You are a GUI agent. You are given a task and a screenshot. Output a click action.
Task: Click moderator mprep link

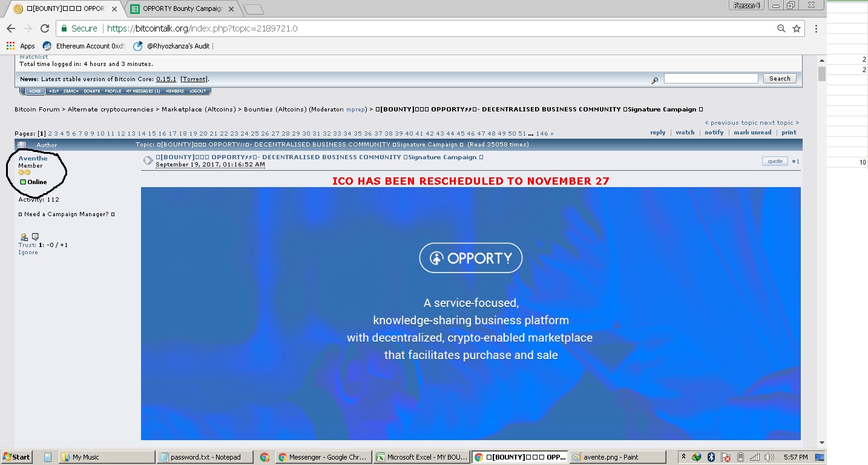pyautogui.click(x=356, y=110)
